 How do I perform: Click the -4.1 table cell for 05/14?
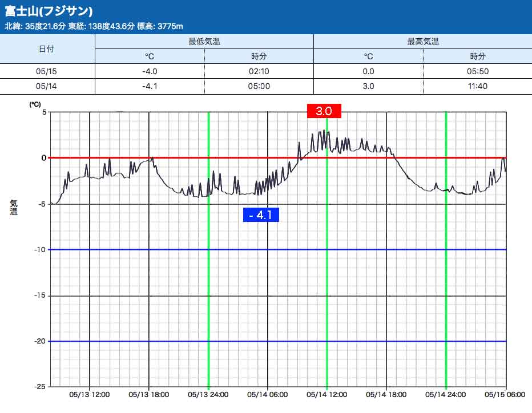(150, 86)
